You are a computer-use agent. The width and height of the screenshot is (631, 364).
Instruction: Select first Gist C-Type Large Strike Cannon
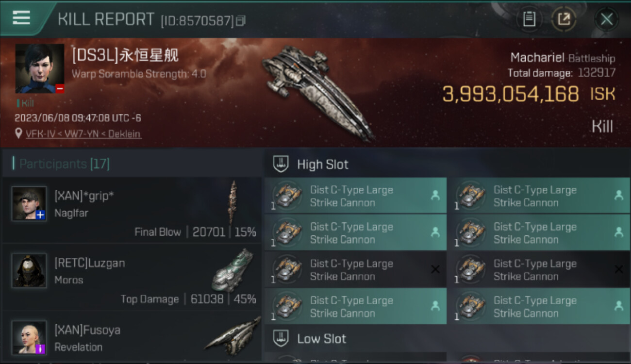(x=355, y=196)
